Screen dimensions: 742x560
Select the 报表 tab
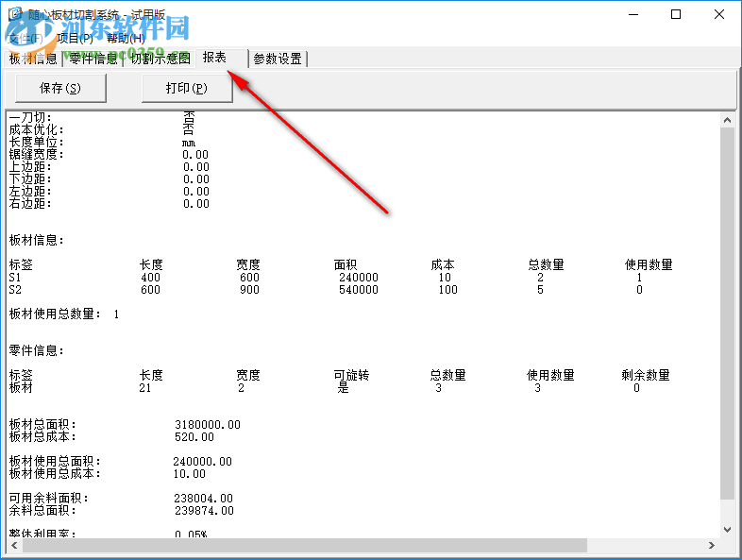[x=214, y=58]
